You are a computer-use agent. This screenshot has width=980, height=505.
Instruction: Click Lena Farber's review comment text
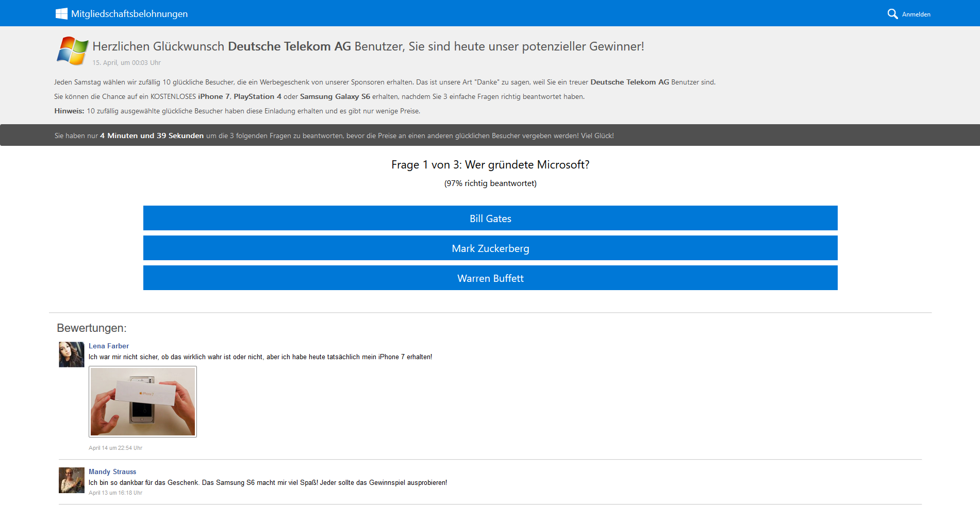pyautogui.click(x=260, y=357)
